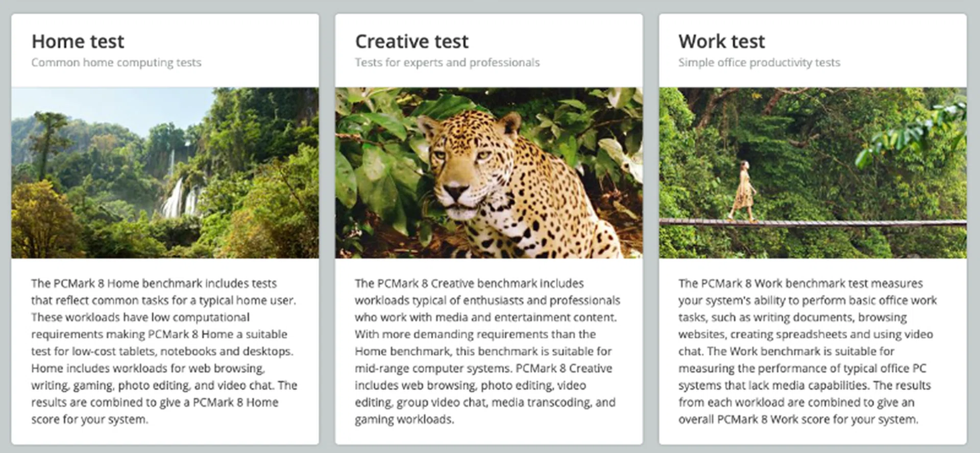
Task: Click 'Tests for experts and professionals' subtitle
Action: coord(447,63)
